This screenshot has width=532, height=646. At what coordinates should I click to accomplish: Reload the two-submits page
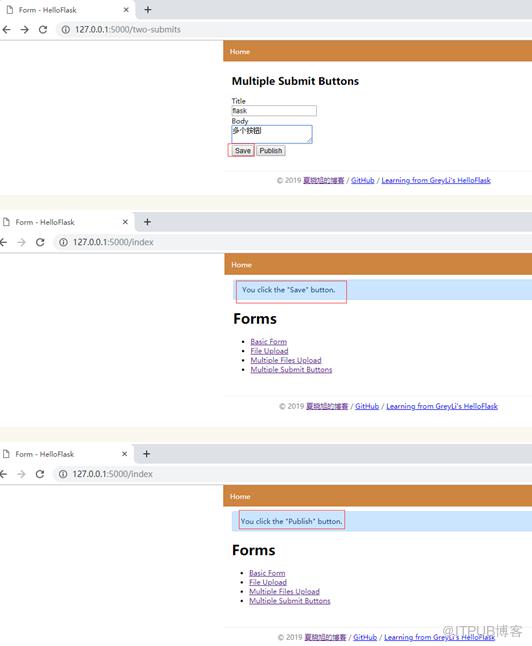coord(43,30)
